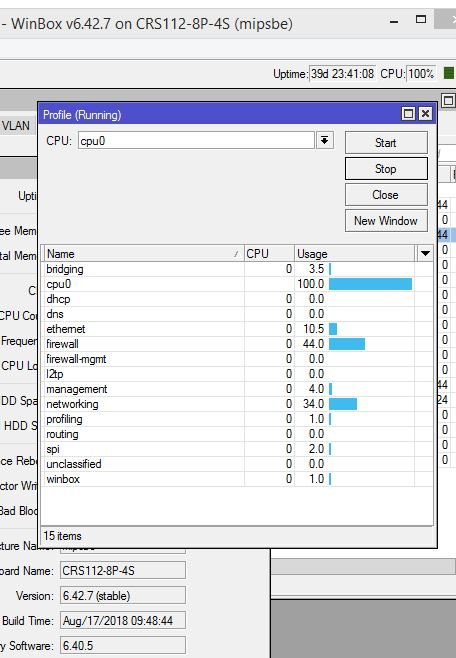456x658 pixels.
Task: Click the 10.5 usage value for ethernet
Action: tap(313, 329)
